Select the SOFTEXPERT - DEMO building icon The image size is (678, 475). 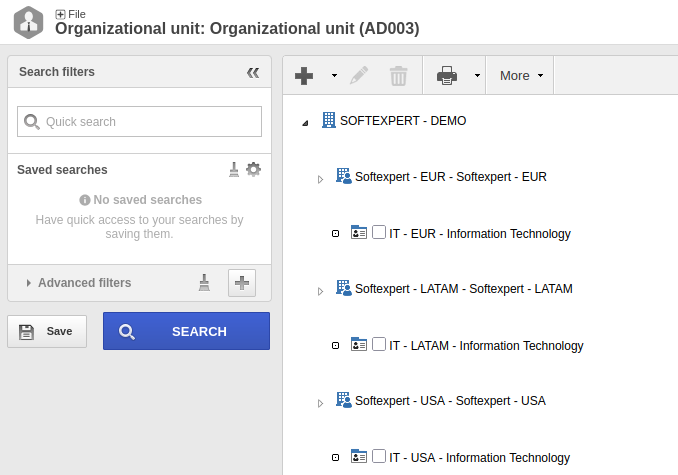329,120
